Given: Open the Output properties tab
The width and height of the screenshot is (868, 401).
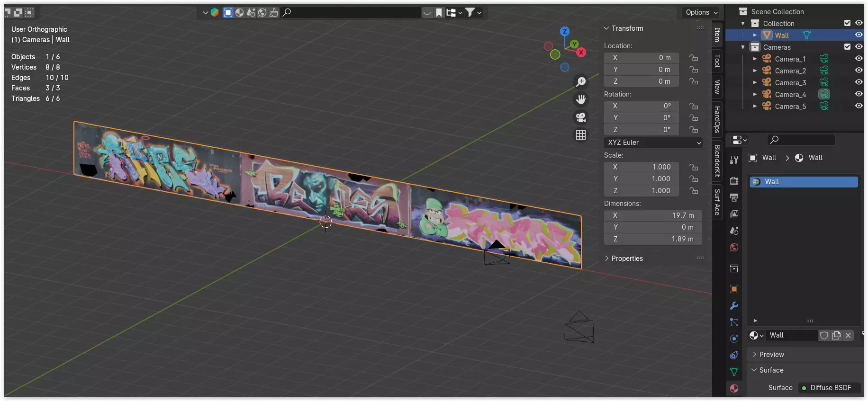Looking at the screenshot, I should tap(734, 197).
